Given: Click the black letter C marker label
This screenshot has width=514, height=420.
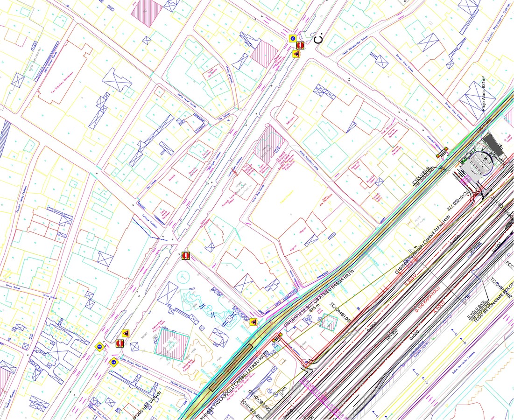Looking at the screenshot, I should pyautogui.click(x=318, y=38).
